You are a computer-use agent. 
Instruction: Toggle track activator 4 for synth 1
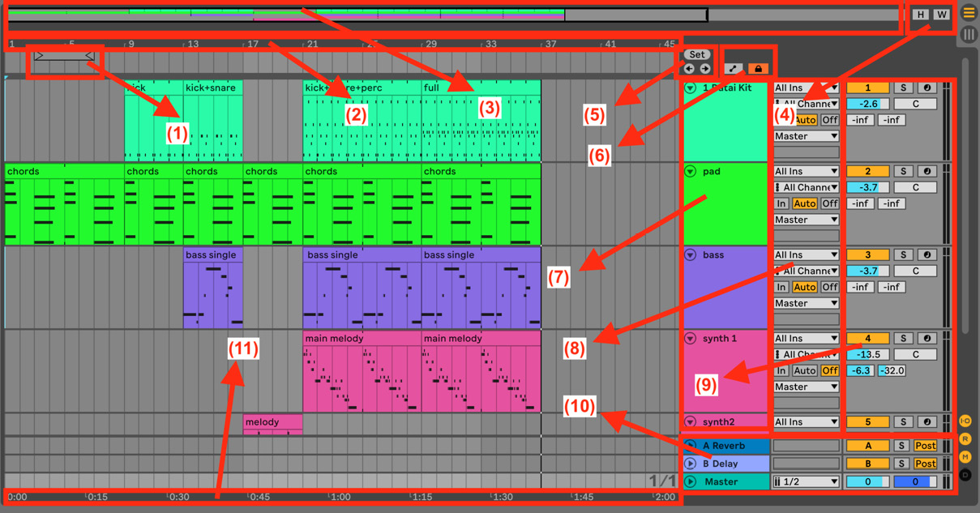867,338
